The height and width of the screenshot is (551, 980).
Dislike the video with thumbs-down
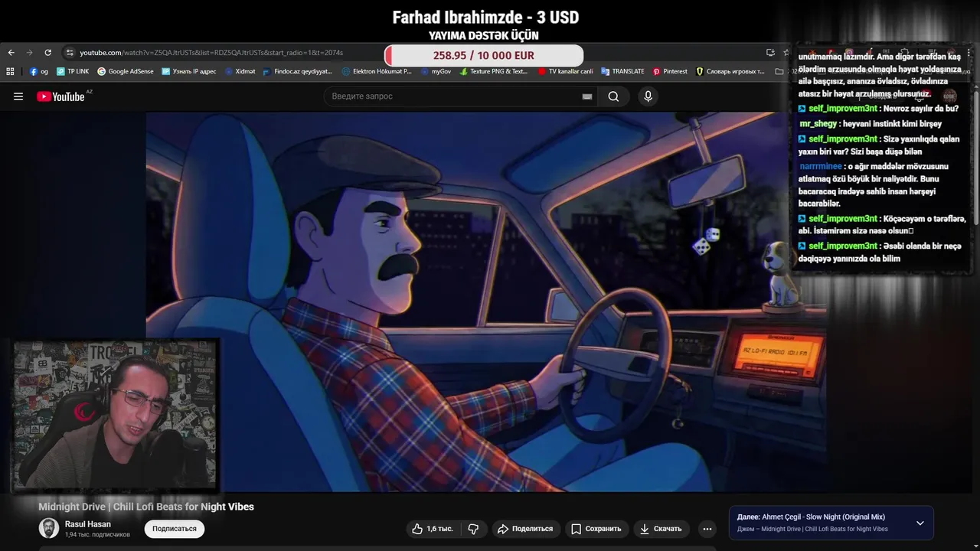pos(473,529)
